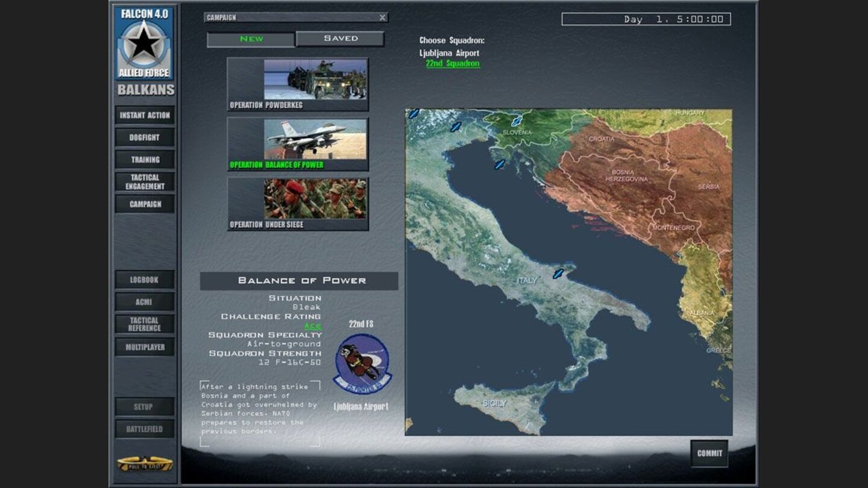Click the "Ljubljana Airport" caption below the patch
The width and height of the screenshot is (868, 488).
(x=361, y=407)
